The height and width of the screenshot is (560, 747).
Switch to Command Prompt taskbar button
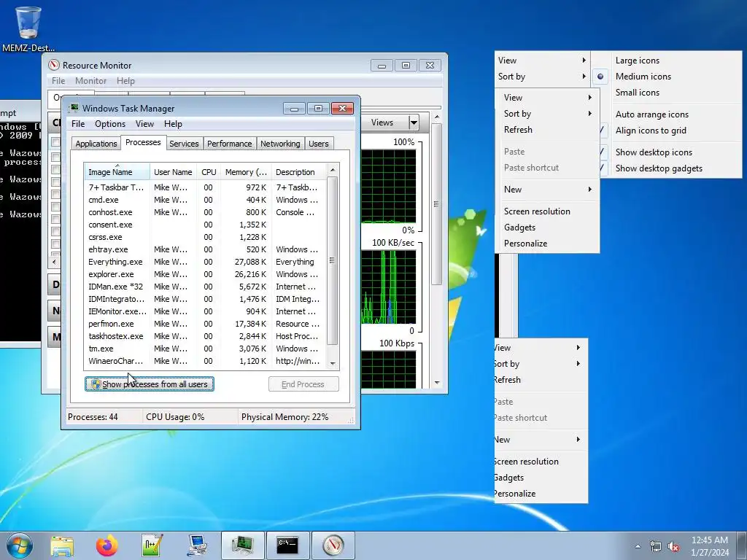287,545
